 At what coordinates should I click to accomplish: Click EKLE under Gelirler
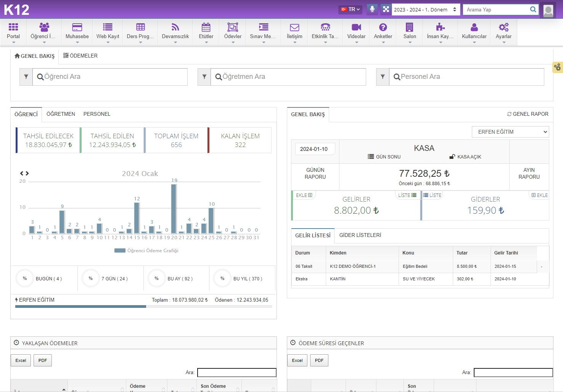tap(304, 195)
